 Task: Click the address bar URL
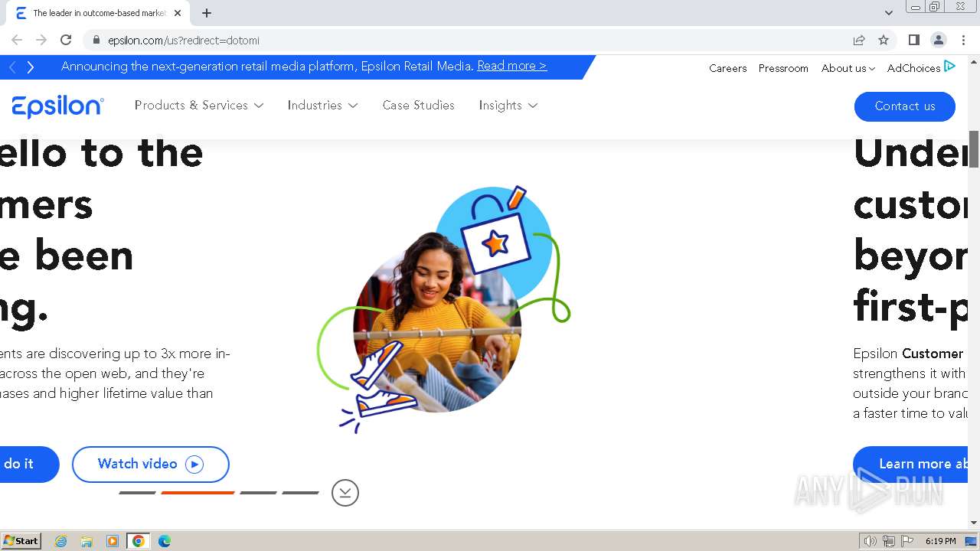tap(184, 40)
